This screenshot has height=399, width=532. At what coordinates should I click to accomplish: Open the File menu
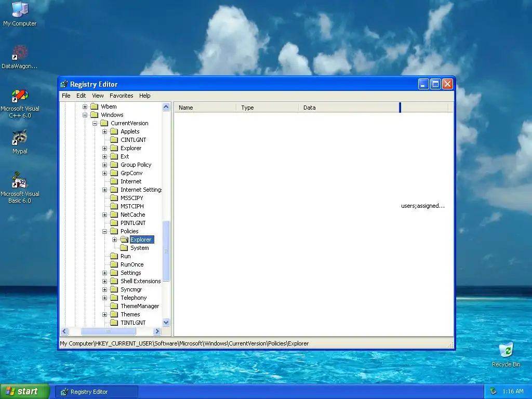pos(66,96)
